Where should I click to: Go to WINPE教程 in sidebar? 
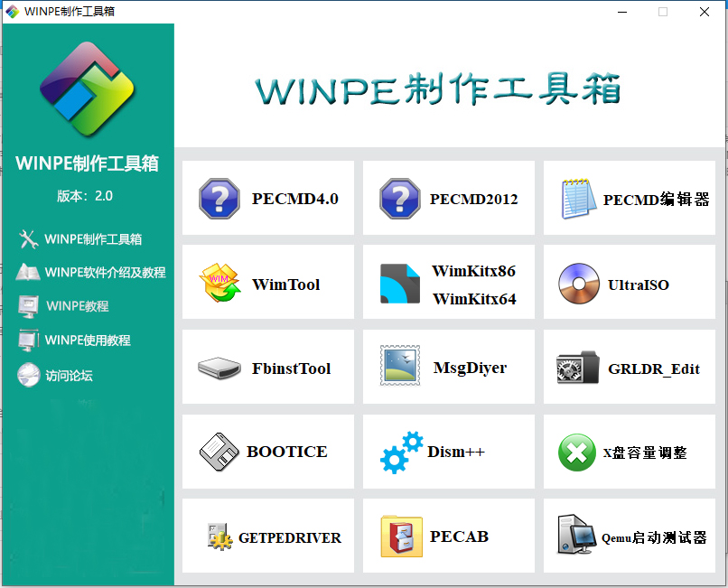pyautogui.click(x=77, y=306)
